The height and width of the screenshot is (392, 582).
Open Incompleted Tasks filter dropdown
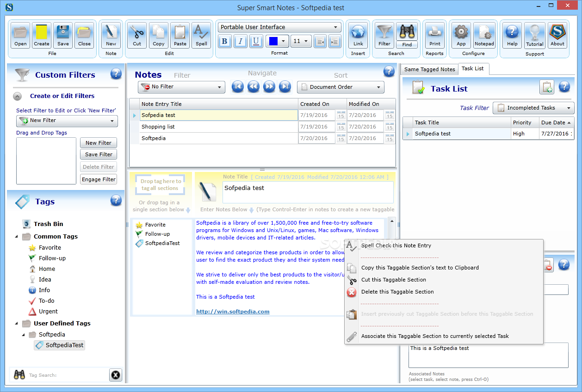coord(533,108)
